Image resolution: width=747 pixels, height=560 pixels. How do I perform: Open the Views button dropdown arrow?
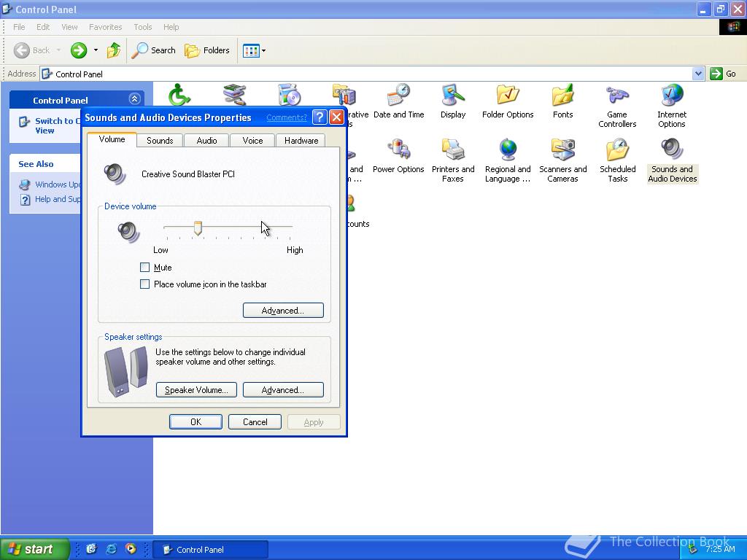[x=264, y=50]
